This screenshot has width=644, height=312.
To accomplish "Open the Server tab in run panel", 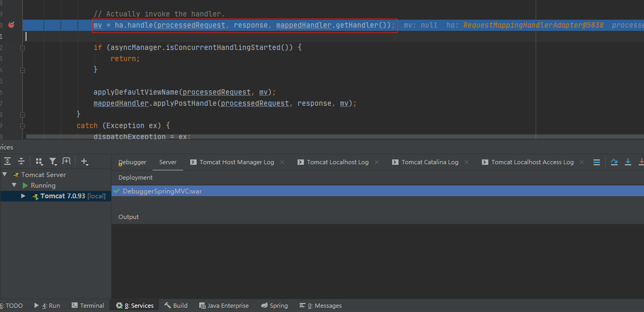I will click(167, 162).
